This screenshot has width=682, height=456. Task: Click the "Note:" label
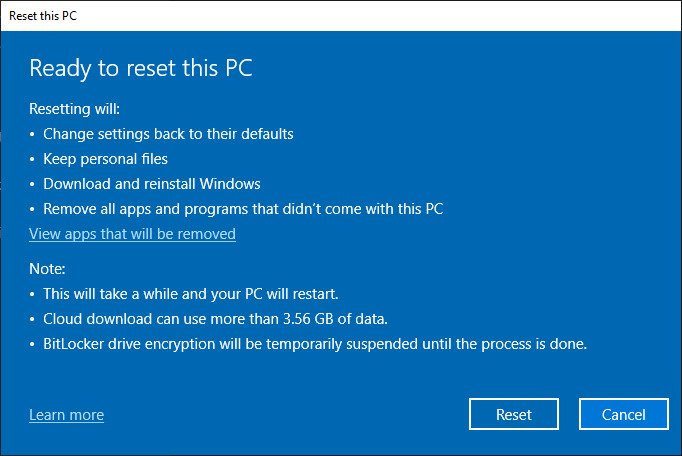pyautogui.click(x=47, y=269)
